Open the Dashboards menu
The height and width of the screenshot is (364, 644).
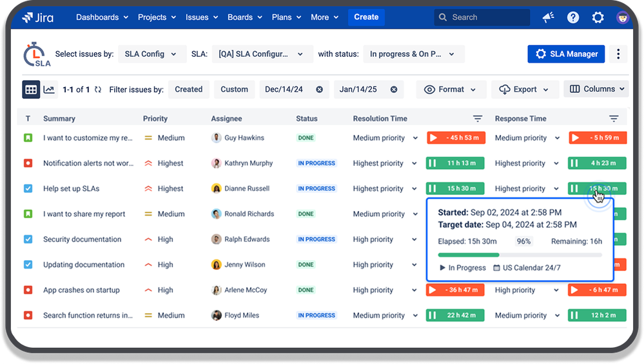click(x=102, y=17)
